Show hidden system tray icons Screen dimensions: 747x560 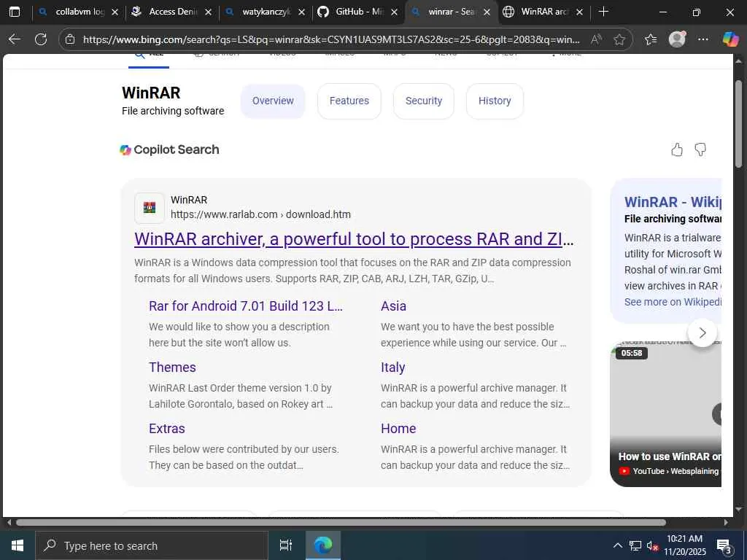pos(617,545)
